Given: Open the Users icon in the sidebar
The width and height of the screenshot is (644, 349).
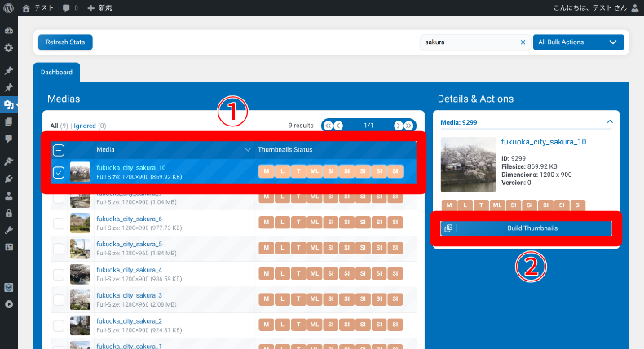Looking at the screenshot, I should tap(8, 196).
